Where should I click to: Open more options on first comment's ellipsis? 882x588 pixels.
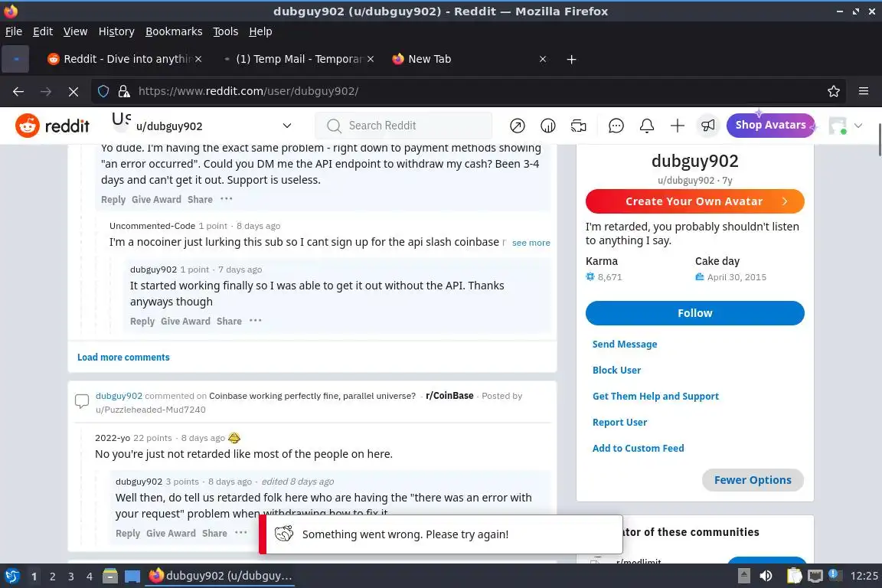(x=226, y=198)
